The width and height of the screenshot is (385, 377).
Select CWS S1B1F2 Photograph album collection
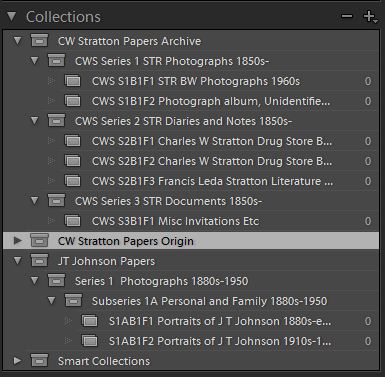211,101
